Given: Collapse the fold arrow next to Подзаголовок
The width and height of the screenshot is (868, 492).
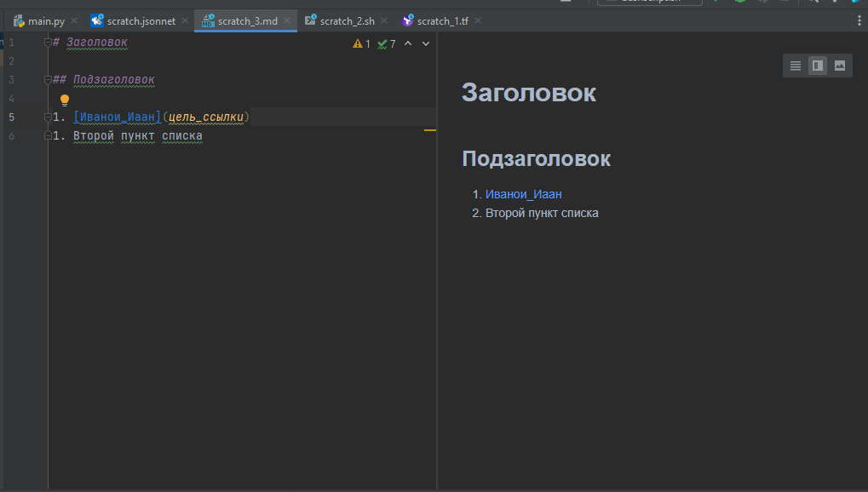Looking at the screenshot, I should coord(47,80).
